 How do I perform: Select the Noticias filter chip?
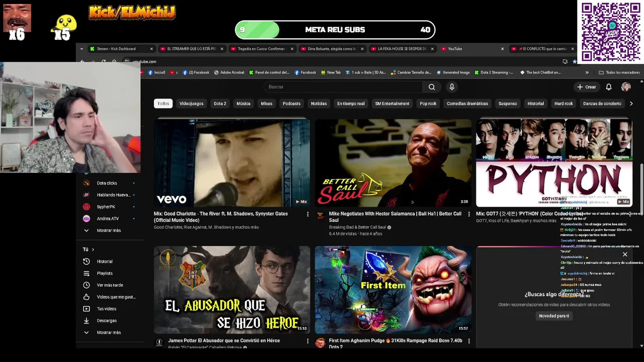(x=318, y=104)
